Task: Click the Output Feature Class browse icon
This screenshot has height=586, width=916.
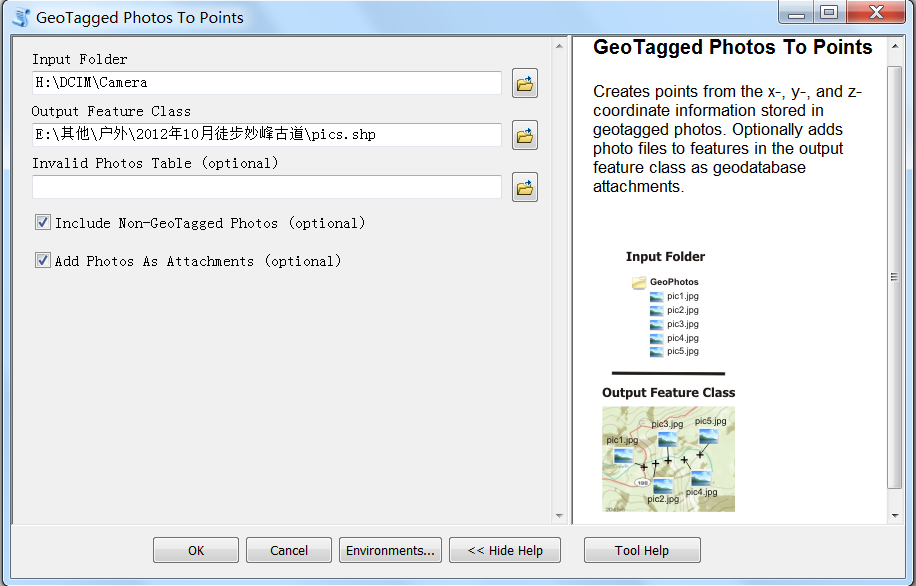Action: [x=524, y=135]
